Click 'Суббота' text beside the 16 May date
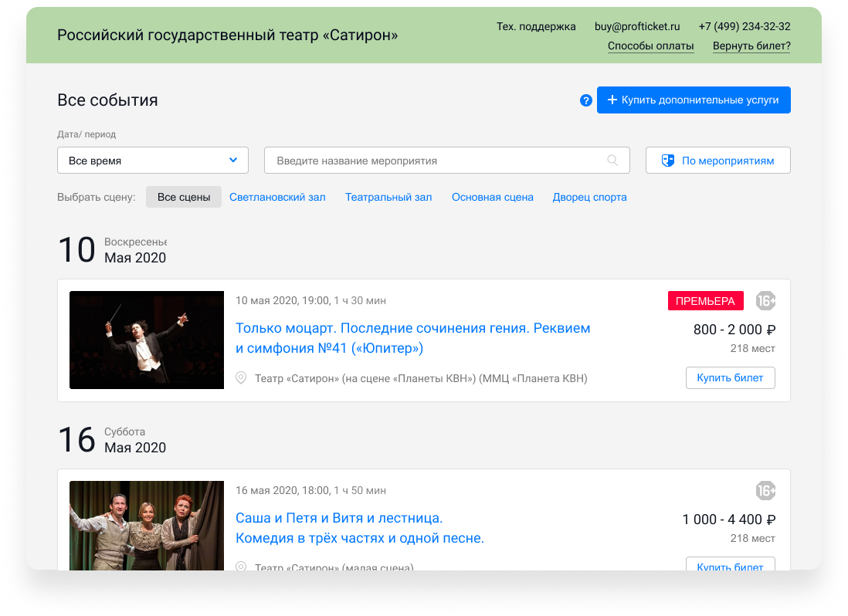Viewport: 848px width, 616px height. (x=124, y=432)
